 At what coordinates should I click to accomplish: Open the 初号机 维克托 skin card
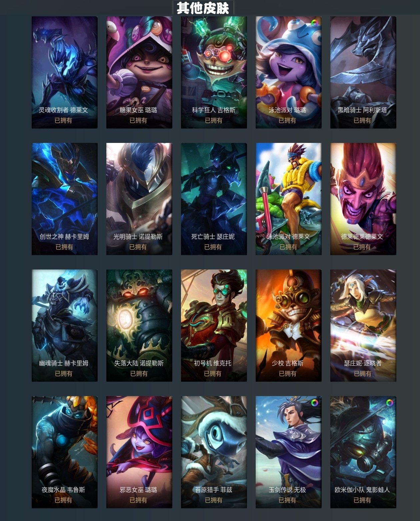(214, 325)
